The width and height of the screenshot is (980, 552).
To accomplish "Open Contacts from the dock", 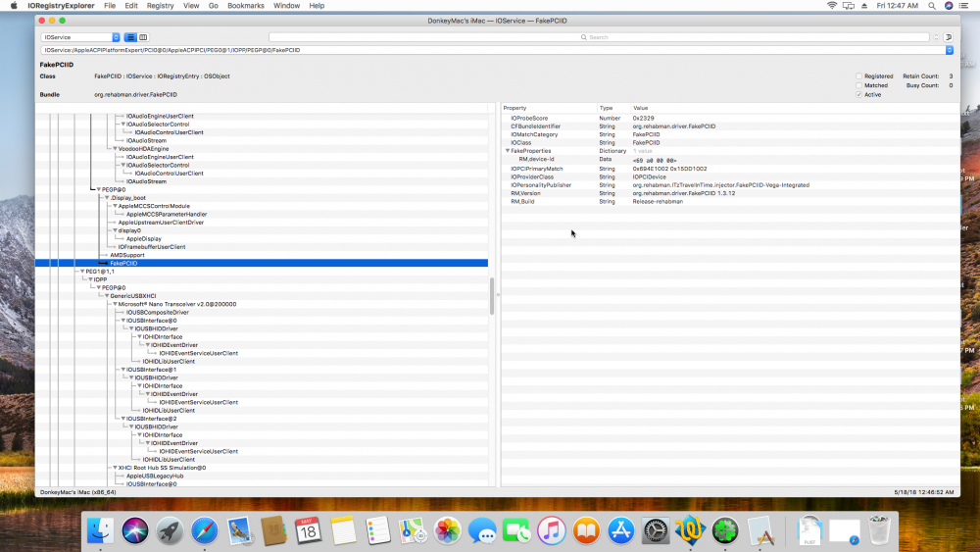I will pyautogui.click(x=273, y=530).
